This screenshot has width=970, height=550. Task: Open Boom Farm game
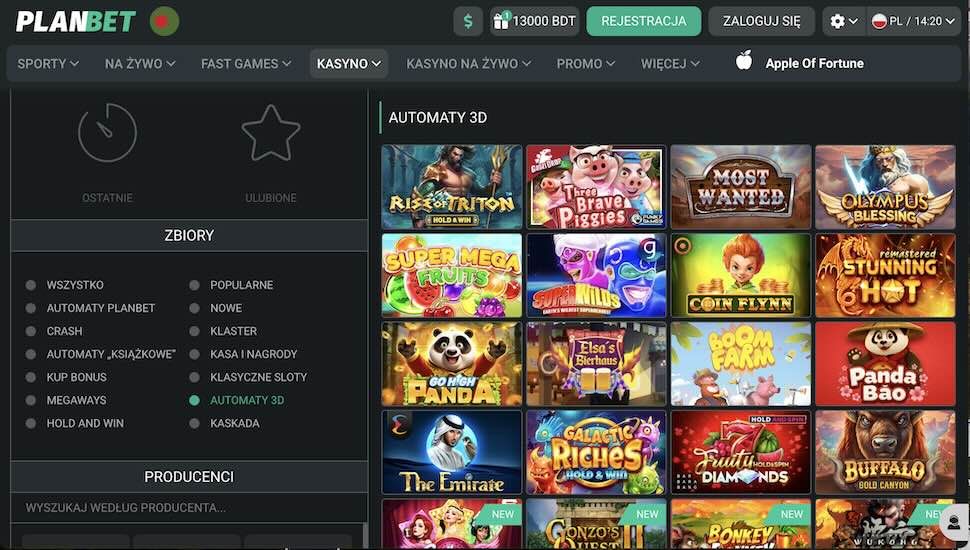click(741, 364)
